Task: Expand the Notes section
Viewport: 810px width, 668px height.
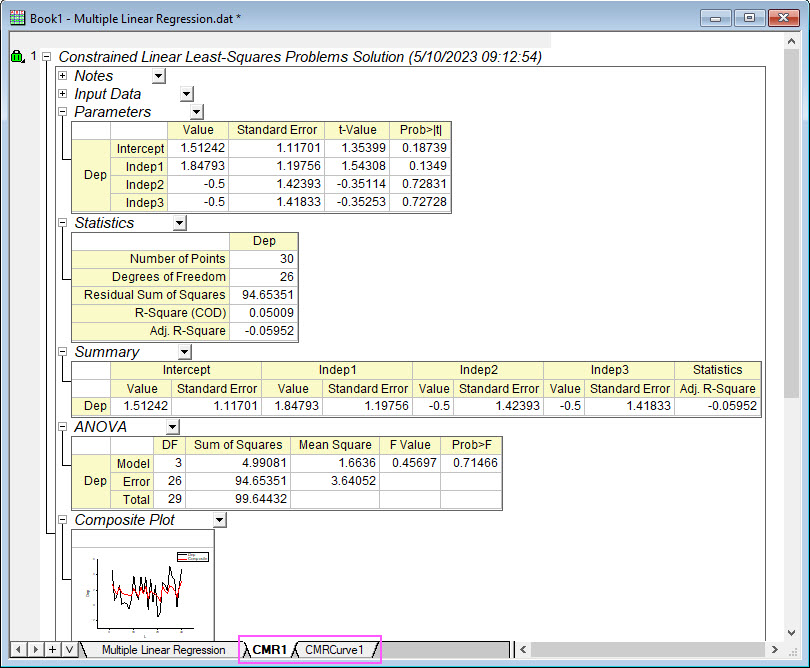Action: pyautogui.click(x=61, y=75)
